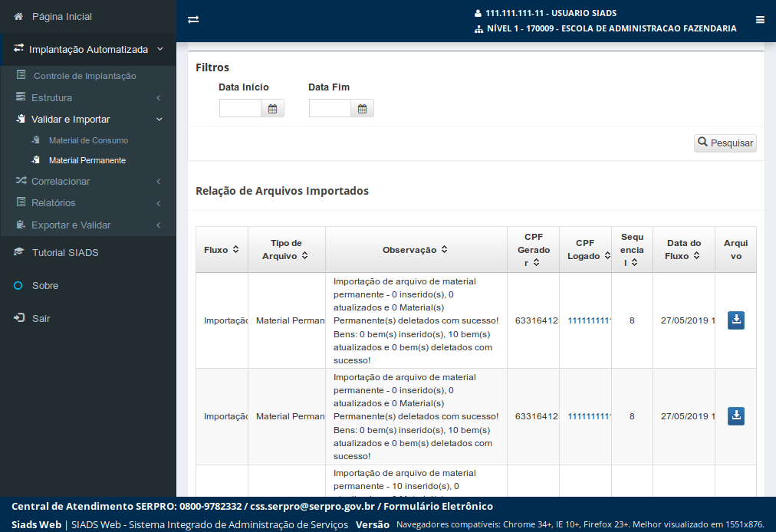
Task: Go to Página Inicial
Action: [62, 17]
